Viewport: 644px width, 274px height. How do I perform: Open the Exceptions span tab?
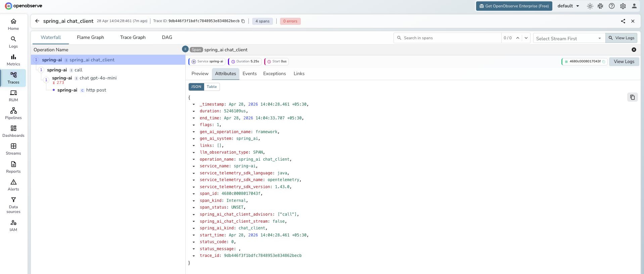[275, 74]
